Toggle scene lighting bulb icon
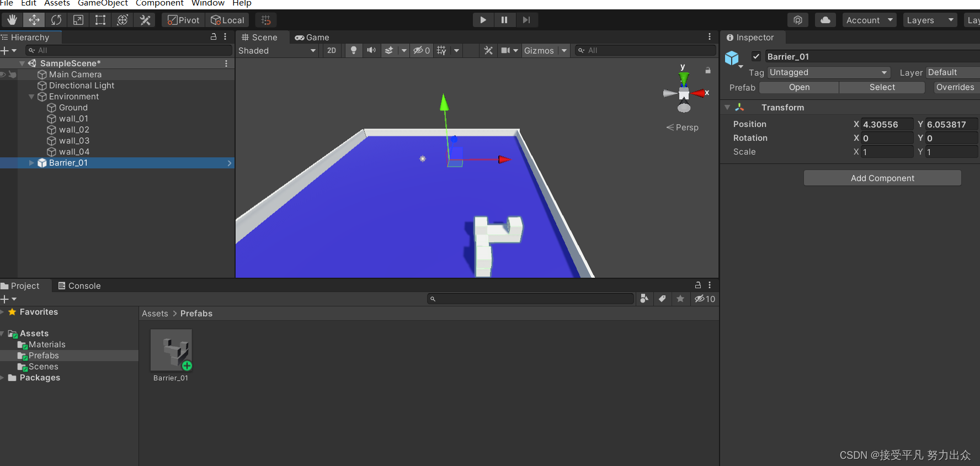The image size is (980, 466). 354,51
